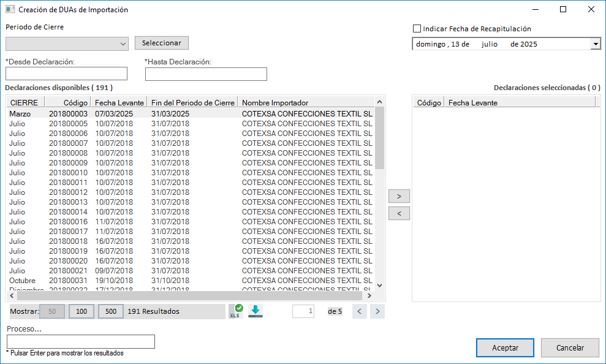Remove declaration using the < button
This screenshot has width=606, height=364.
coord(399,214)
